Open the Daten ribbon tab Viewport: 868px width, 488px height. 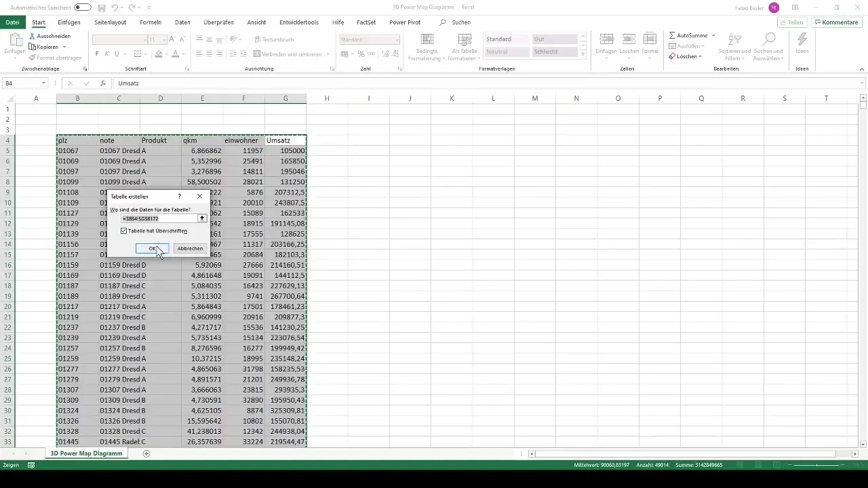[182, 22]
